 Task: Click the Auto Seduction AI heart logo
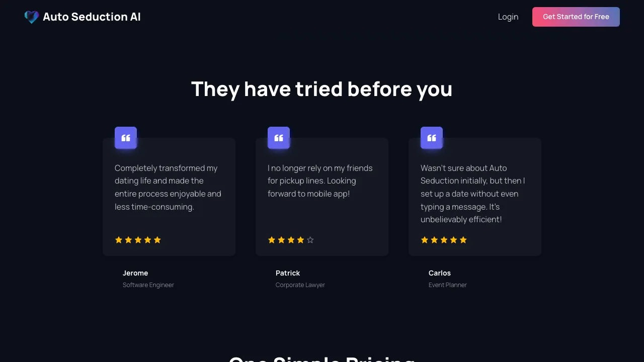tap(32, 17)
